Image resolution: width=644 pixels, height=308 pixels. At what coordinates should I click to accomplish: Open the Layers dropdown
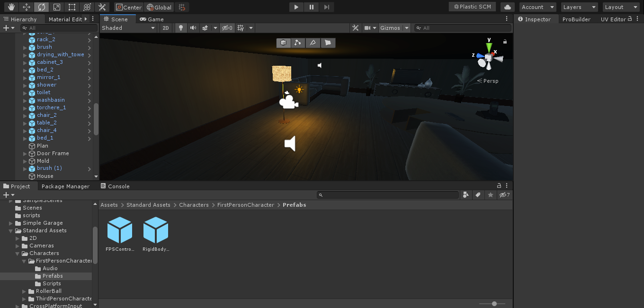pos(580,7)
